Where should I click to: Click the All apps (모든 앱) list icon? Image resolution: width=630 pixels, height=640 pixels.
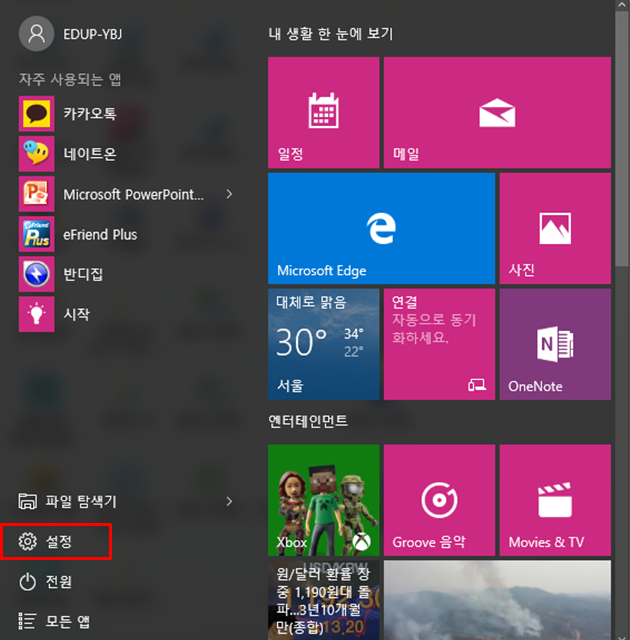click(x=27, y=621)
